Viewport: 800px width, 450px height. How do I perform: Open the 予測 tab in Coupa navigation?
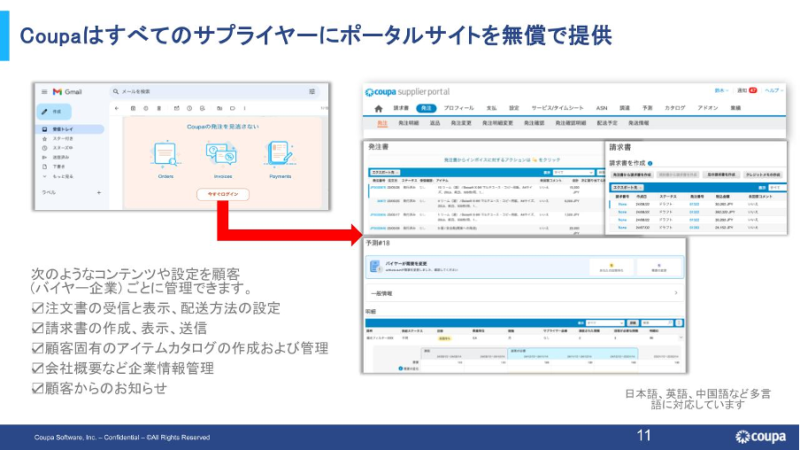pos(647,108)
